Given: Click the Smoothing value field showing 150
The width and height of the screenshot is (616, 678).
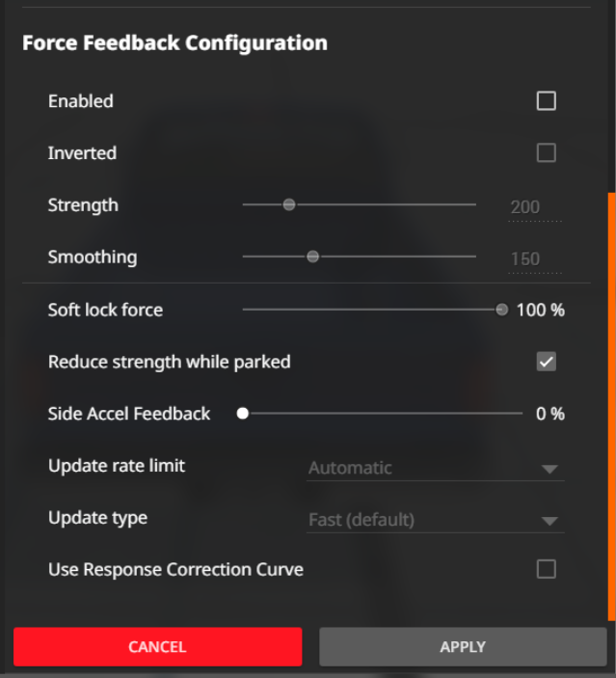Looking at the screenshot, I should point(525,258).
